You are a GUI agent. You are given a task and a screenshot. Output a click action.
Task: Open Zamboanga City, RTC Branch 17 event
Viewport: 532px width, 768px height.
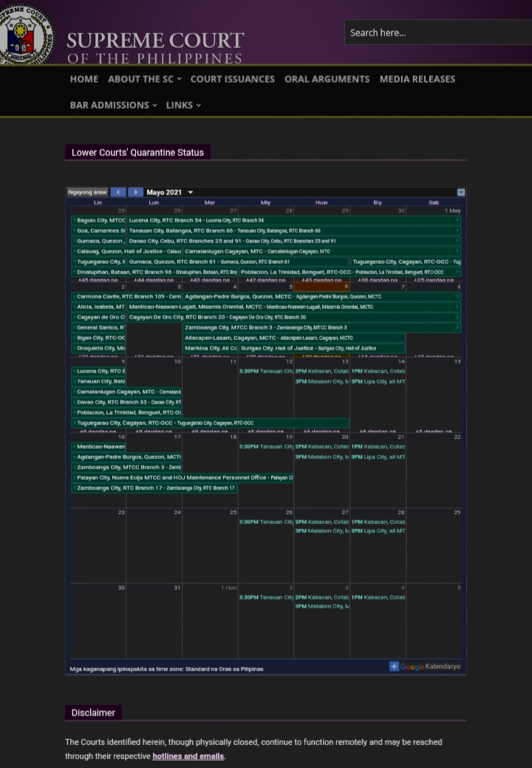(x=155, y=488)
